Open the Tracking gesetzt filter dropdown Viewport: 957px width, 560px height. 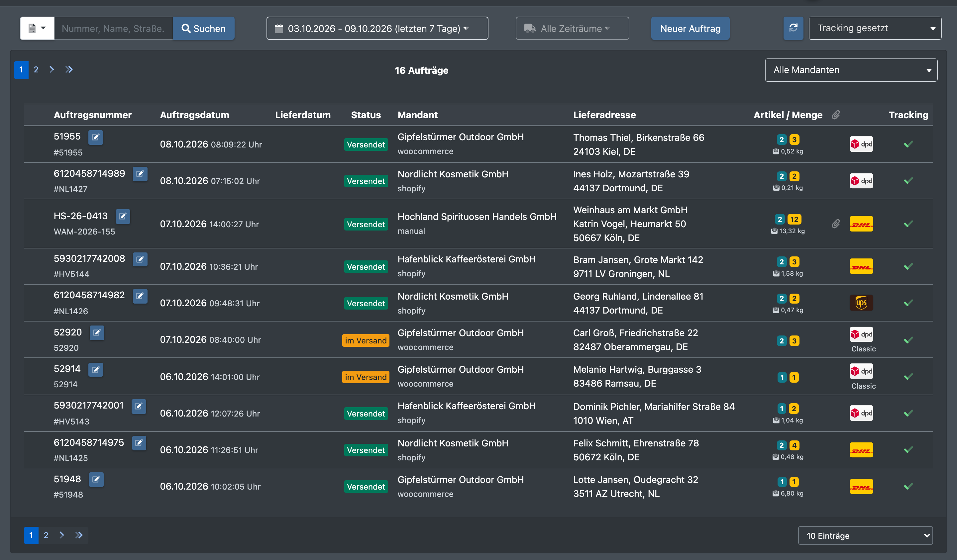tap(875, 28)
